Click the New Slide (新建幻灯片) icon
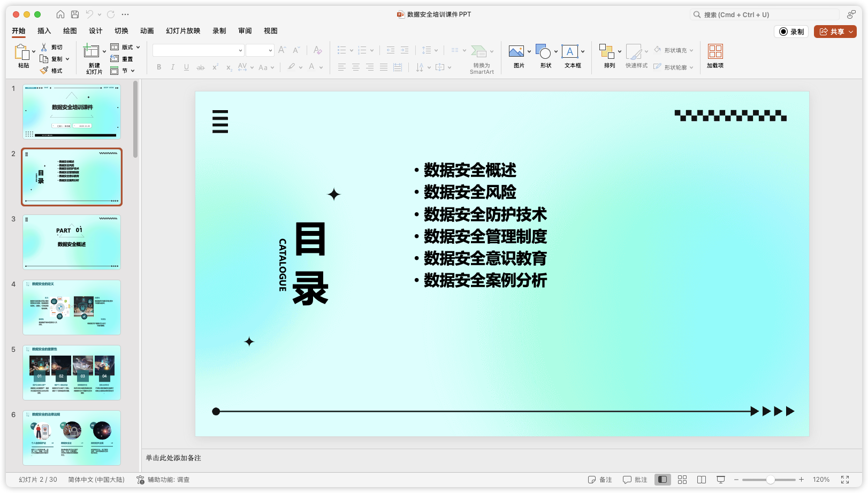This screenshot has height=493, width=868. tap(91, 52)
